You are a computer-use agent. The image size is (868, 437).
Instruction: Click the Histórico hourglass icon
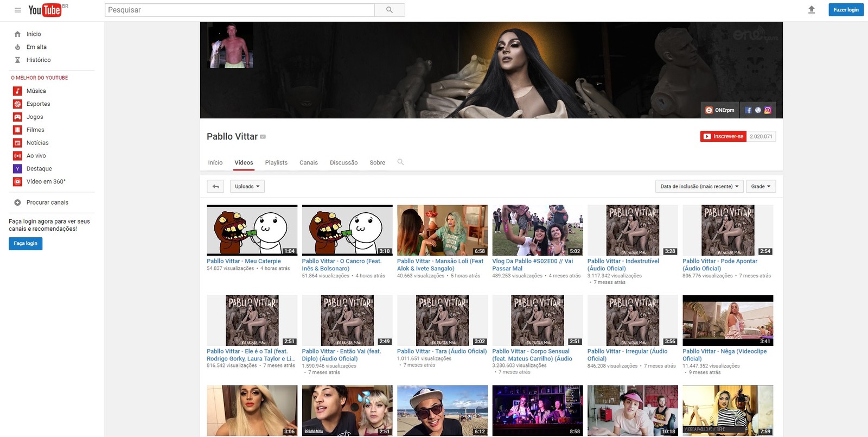17,60
